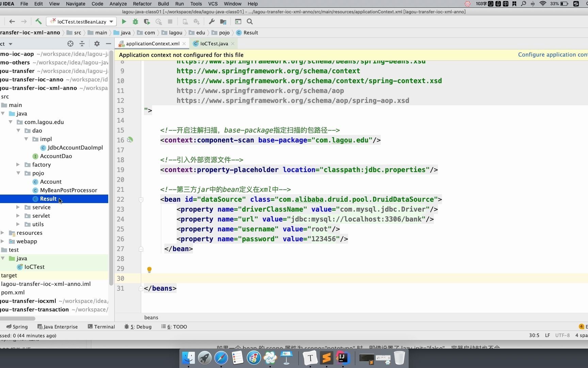Click the Wi-Fi icon in menu bar
Viewport: 588px width, 368px height.
click(543, 4)
